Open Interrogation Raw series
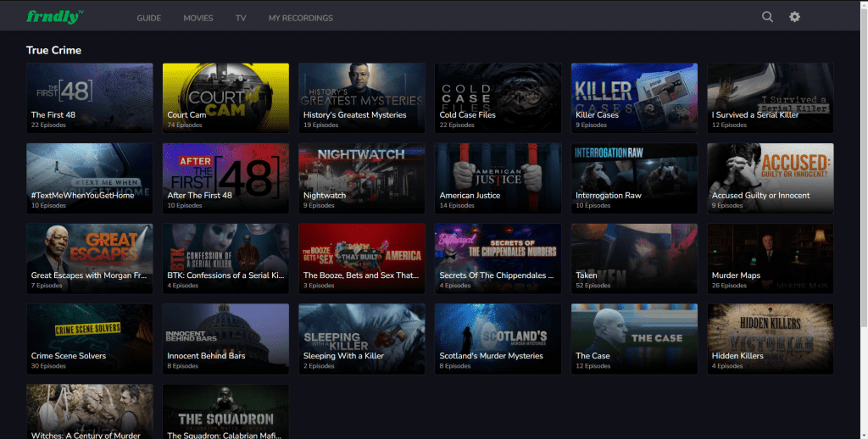This screenshot has height=439, width=868. coord(634,178)
